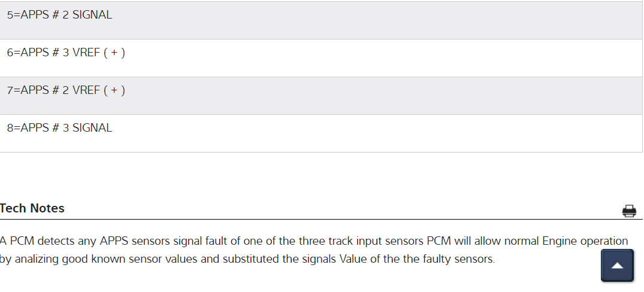Click the ( + ) symbol in row 7
The height and width of the screenshot is (292, 644).
click(114, 90)
